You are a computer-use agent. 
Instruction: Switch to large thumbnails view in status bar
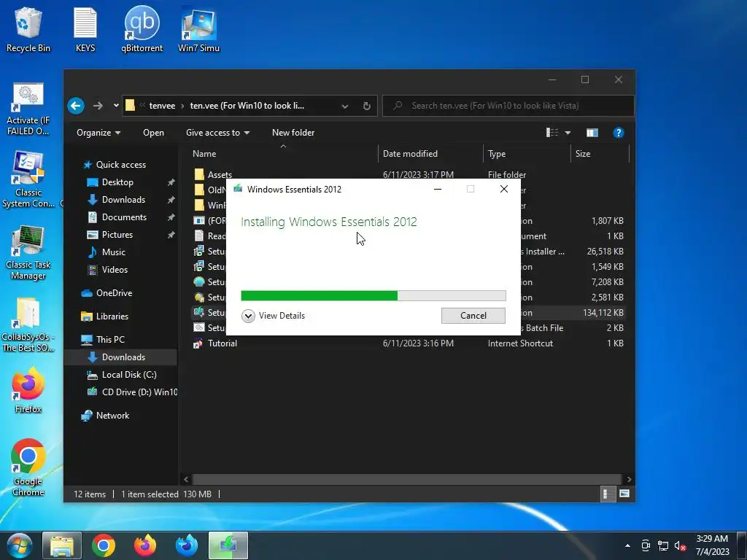tap(624, 494)
